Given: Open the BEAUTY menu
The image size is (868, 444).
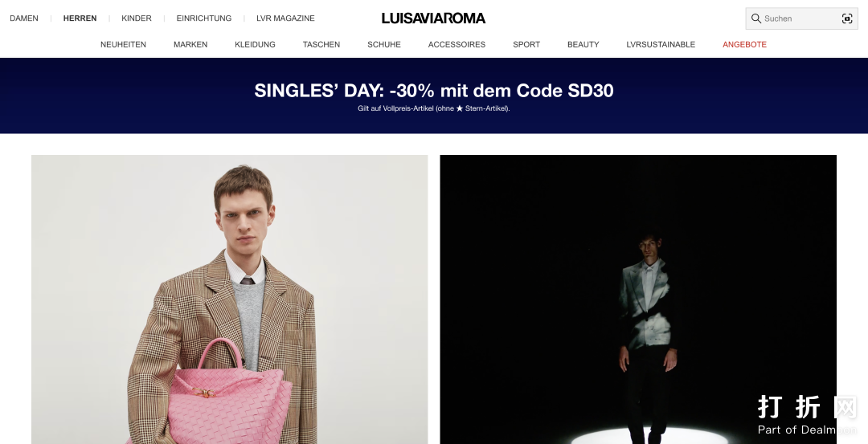Looking at the screenshot, I should coord(583,44).
